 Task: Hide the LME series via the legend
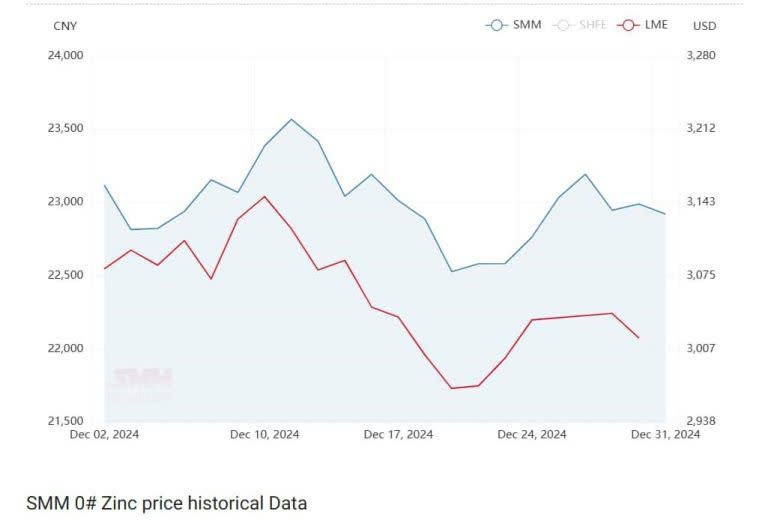pyautogui.click(x=644, y=25)
